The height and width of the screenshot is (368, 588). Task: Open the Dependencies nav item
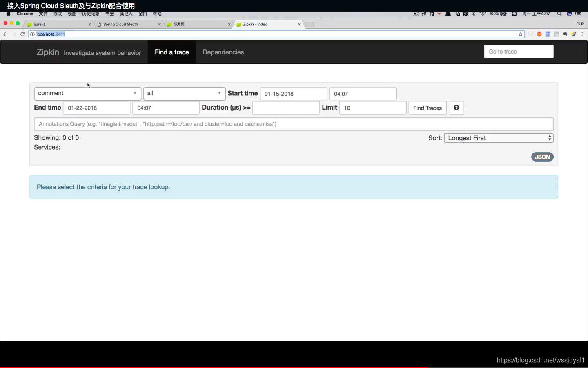coord(223,52)
